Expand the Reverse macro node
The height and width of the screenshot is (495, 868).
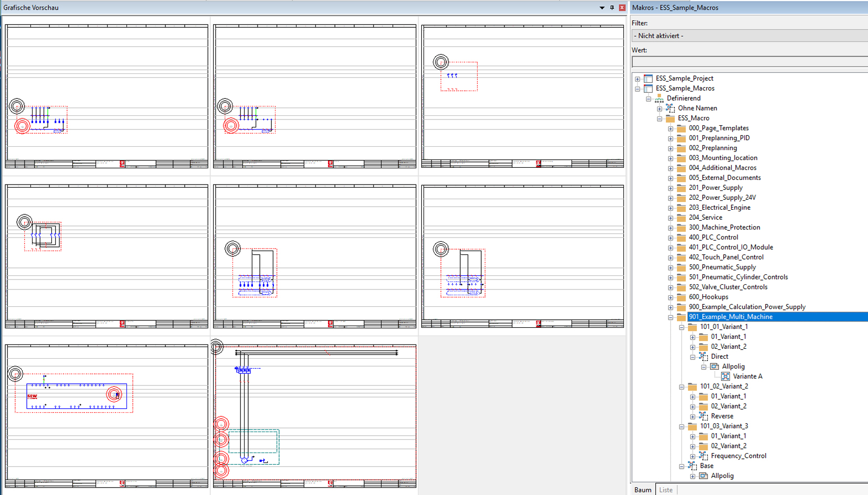tap(692, 417)
